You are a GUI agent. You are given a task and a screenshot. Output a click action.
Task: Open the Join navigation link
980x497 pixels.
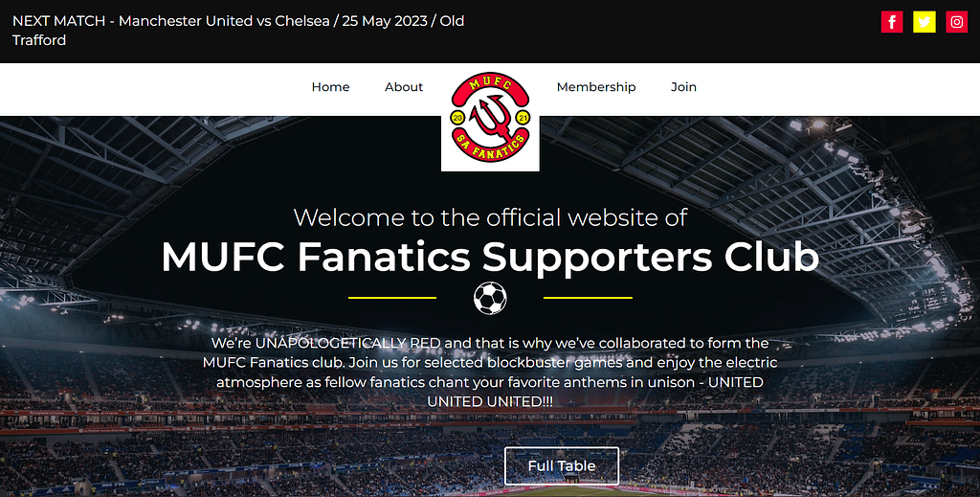point(683,87)
